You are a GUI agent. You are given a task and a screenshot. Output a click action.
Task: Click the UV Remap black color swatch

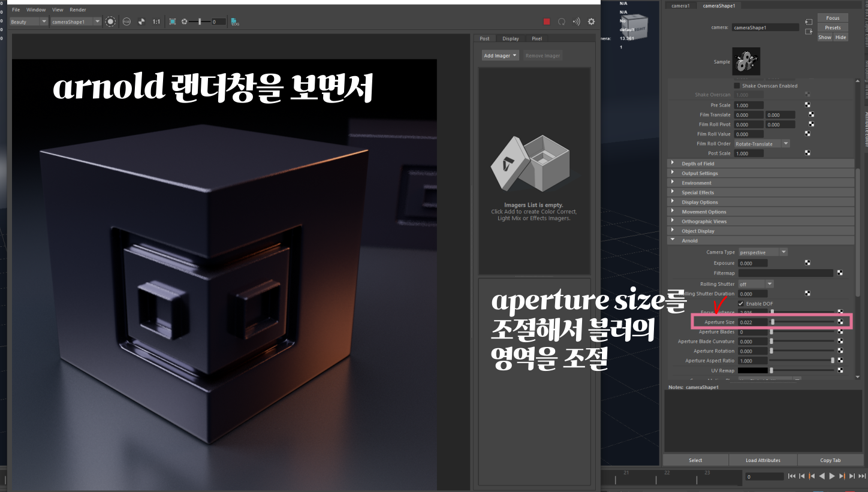coord(754,370)
